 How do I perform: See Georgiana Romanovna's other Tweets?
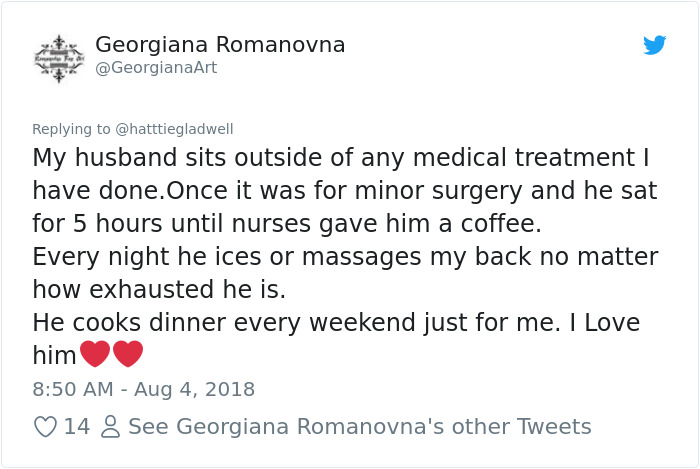point(360,427)
